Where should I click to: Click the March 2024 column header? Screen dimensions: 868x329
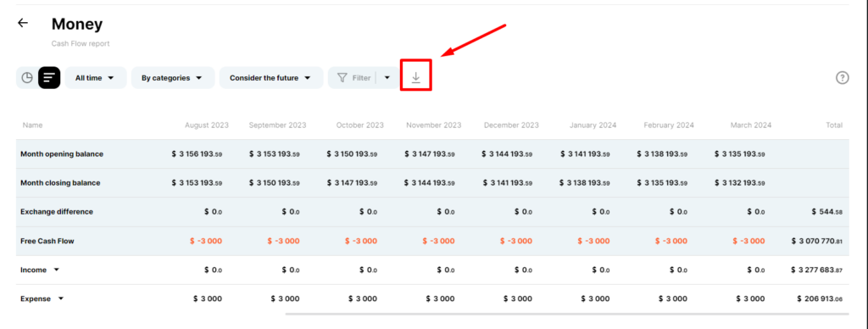tap(751, 125)
